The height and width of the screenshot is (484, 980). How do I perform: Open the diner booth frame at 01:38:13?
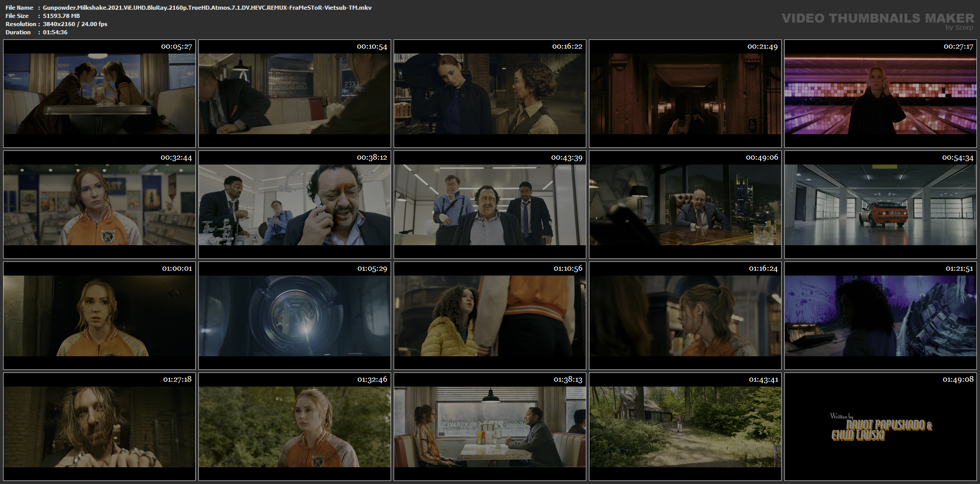coord(490,427)
